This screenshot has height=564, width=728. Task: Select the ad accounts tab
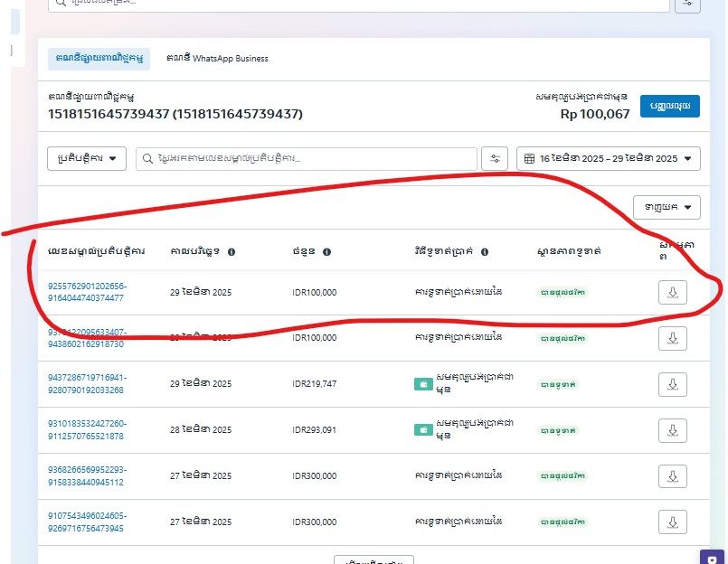pyautogui.click(x=99, y=59)
